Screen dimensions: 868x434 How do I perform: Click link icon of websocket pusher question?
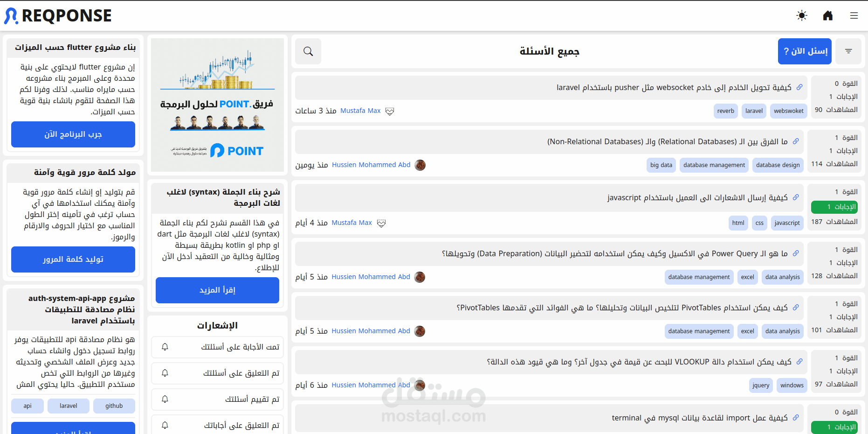coord(799,87)
